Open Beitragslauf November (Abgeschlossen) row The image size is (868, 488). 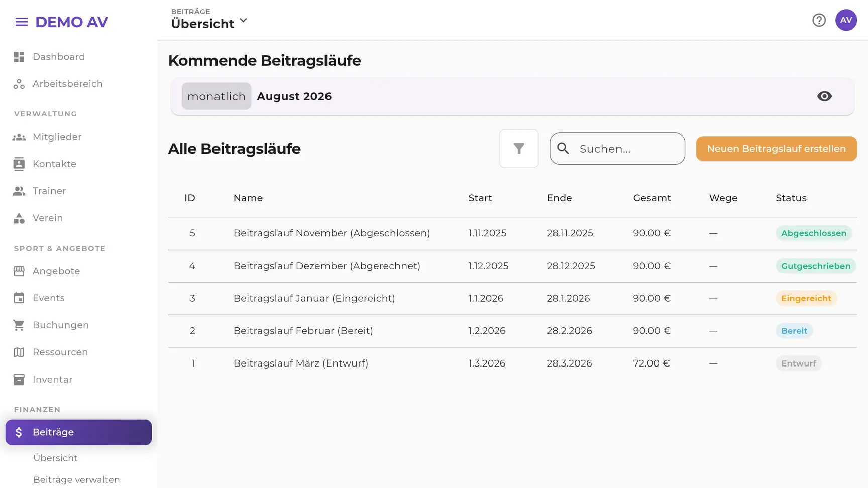pos(512,233)
